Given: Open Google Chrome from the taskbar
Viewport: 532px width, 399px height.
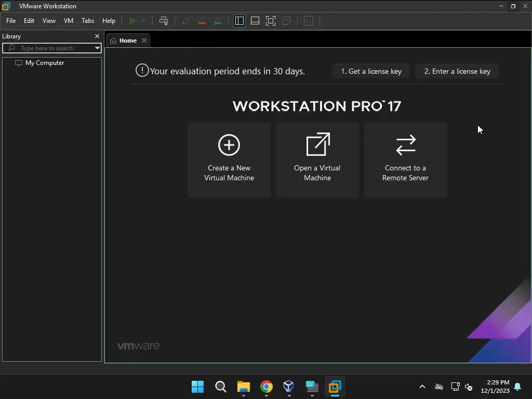Looking at the screenshot, I should click(x=267, y=387).
